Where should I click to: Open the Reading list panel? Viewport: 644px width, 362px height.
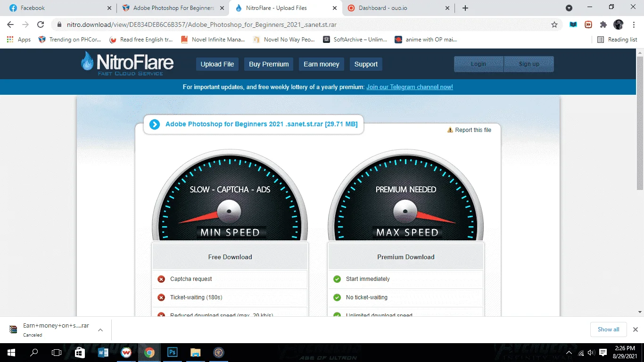617,40
